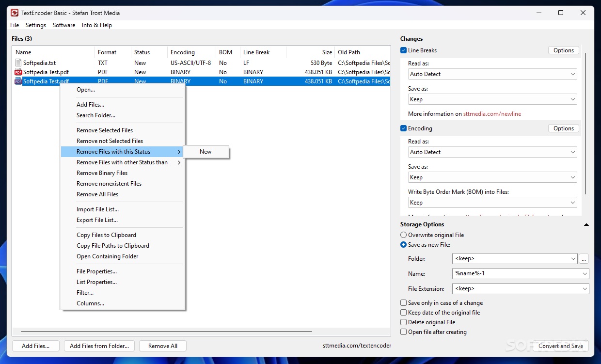Select Overwrite original File radio button
Screen dimensions: 601x364
[x=404, y=235]
